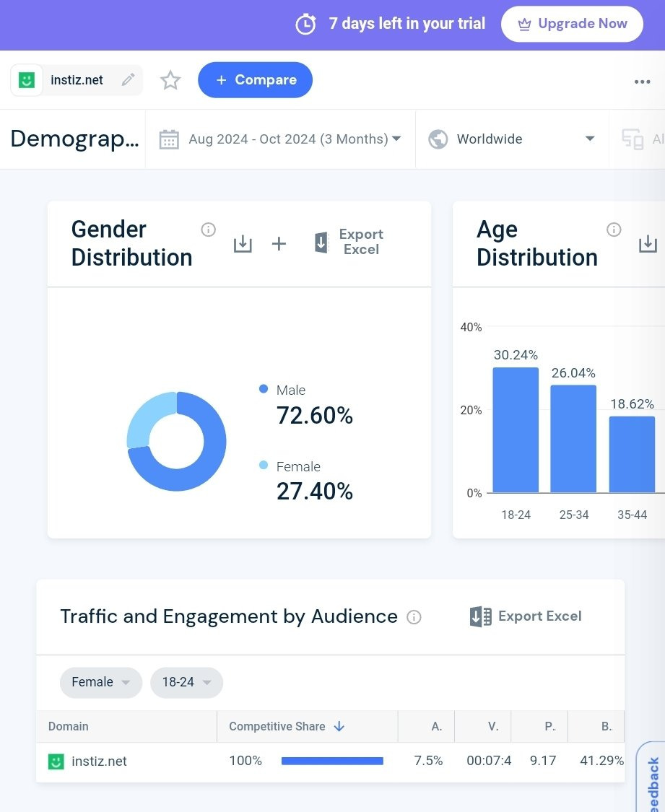Click the 9.17 pages value
Image resolution: width=665 pixels, height=812 pixels.
543,761
